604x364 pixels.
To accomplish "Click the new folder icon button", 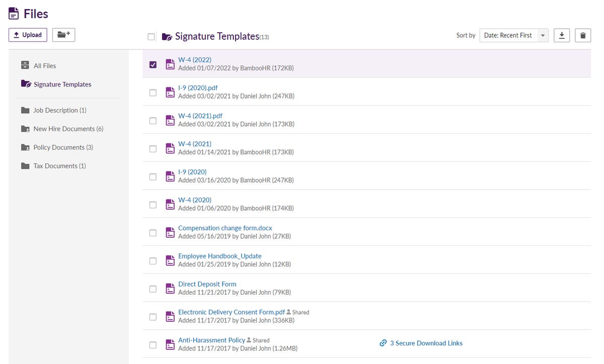I will [63, 35].
